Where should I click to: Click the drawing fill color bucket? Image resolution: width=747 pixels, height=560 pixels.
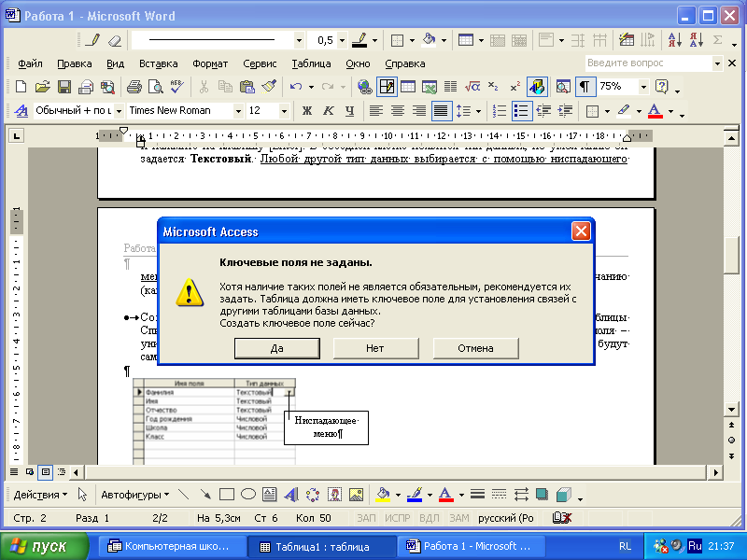pos(383,495)
